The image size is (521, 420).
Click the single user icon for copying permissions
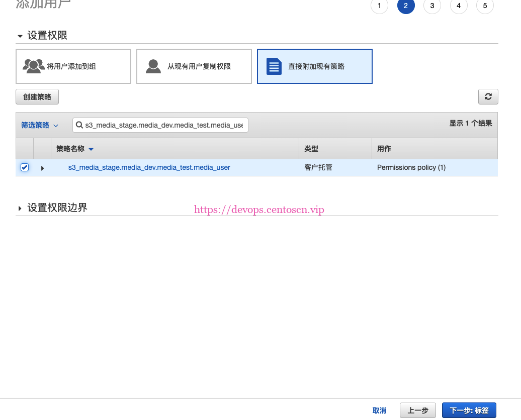(153, 66)
